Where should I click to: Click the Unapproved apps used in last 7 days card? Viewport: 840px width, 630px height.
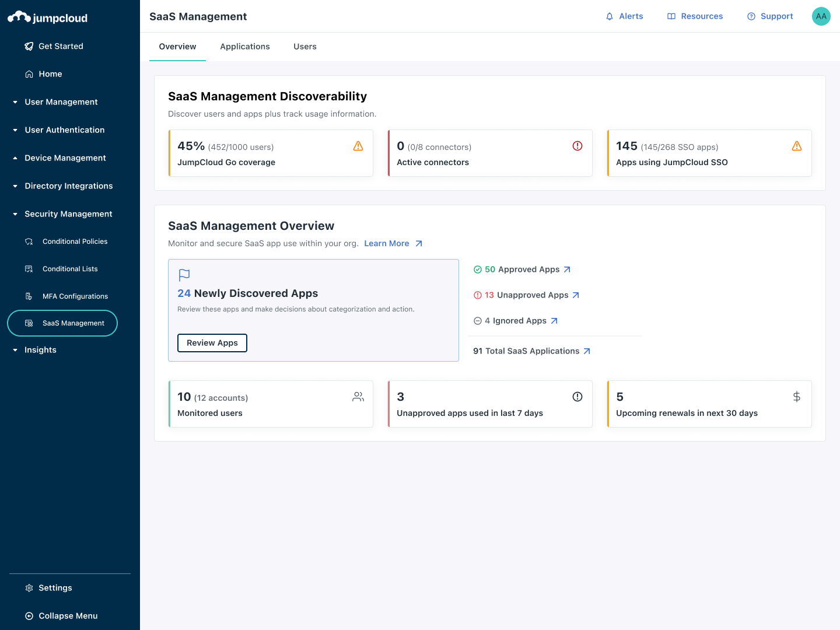pos(490,404)
